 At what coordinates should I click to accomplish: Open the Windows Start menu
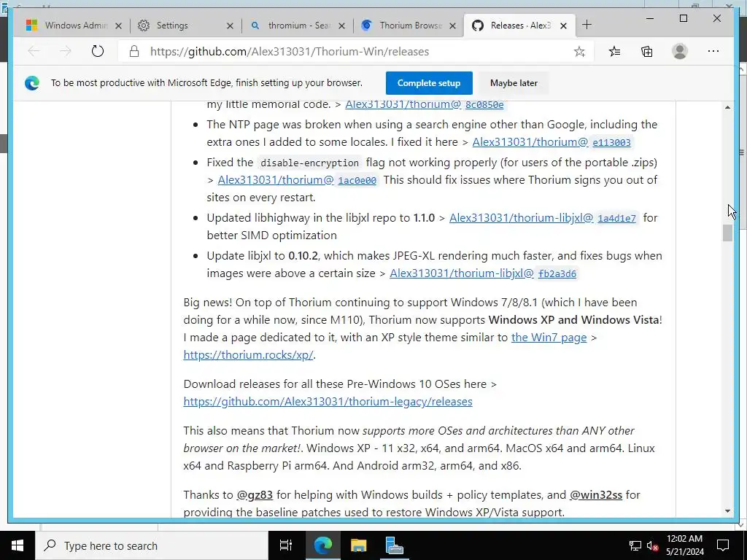(18, 545)
